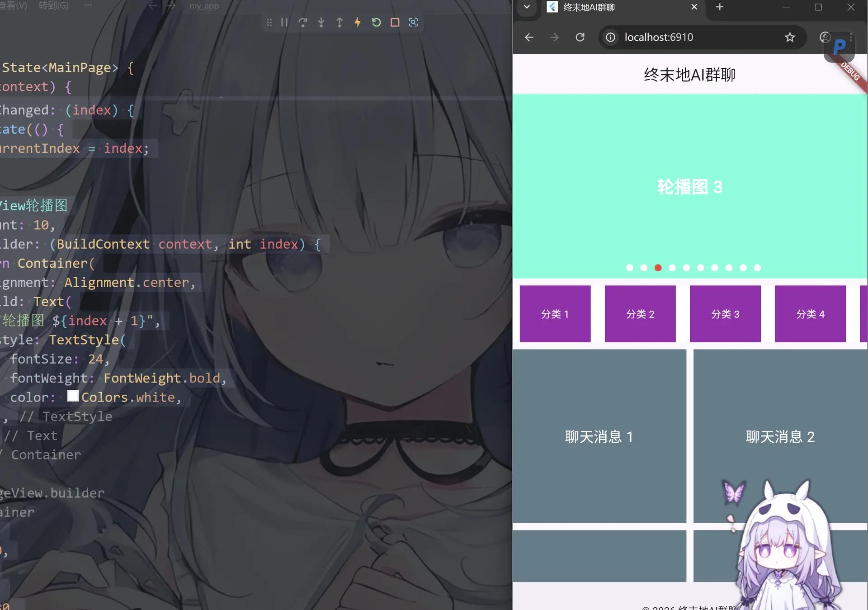Image resolution: width=868 pixels, height=610 pixels.
Task: Click the blue P floating icon
Action: (840, 47)
